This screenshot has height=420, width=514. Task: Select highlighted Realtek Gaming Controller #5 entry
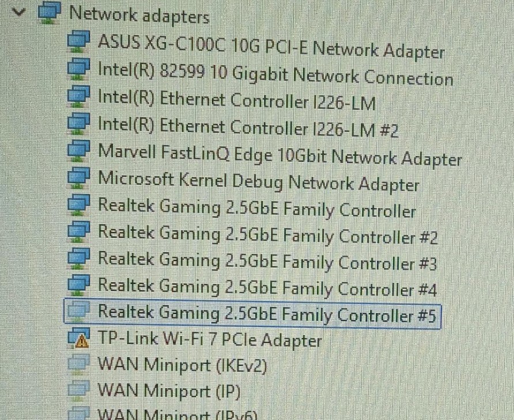252,313
